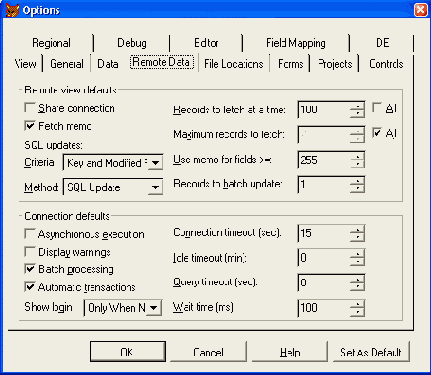Click the Records to batch update field
This screenshot has height=375, width=431.
(324, 185)
